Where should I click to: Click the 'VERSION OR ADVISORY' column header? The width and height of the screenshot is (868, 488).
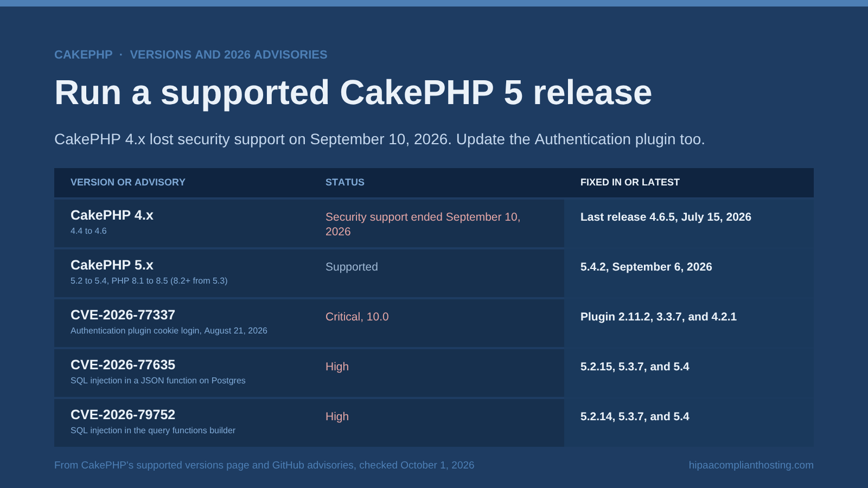pyautogui.click(x=128, y=182)
